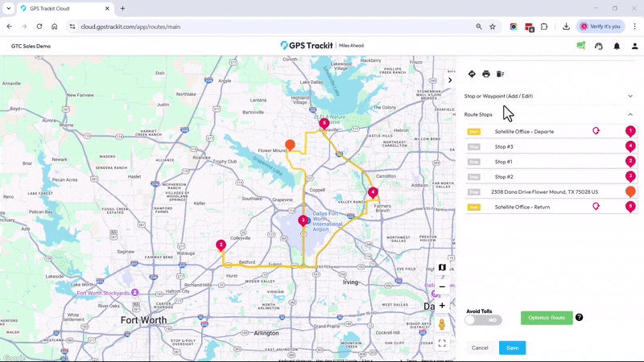Image resolution: width=644 pixels, height=362 pixels.
Task: Click pin marker 5 beside Satellite Office - Return
Action: coord(630,207)
